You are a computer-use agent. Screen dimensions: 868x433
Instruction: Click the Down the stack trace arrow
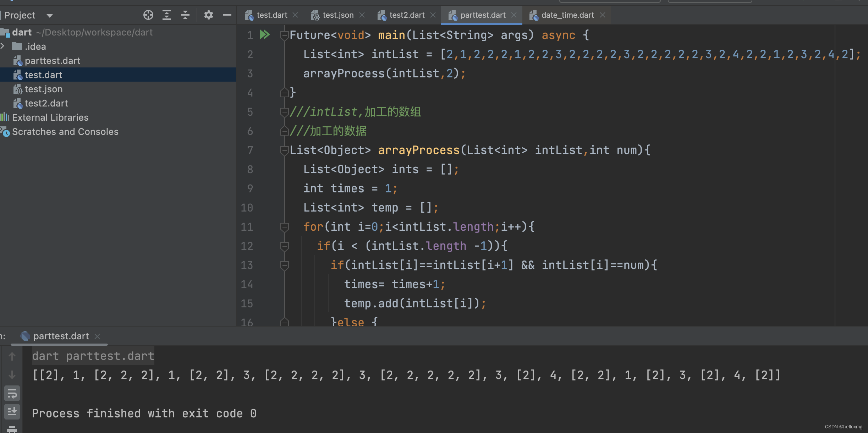(x=12, y=374)
